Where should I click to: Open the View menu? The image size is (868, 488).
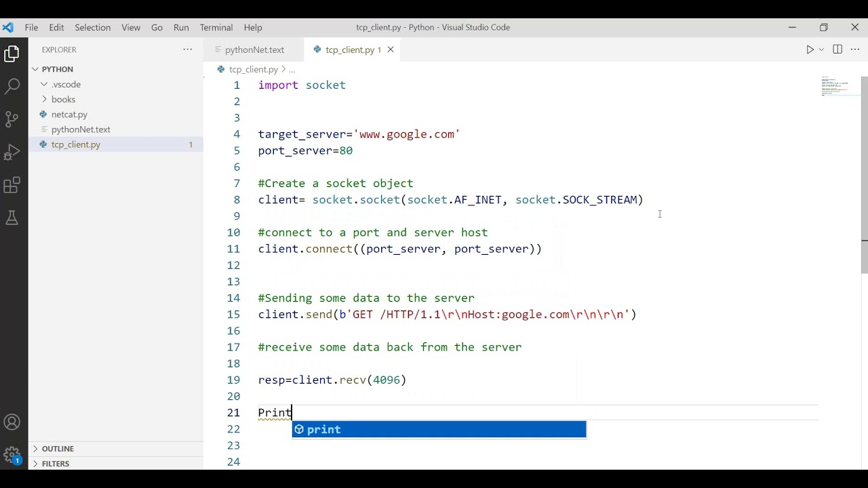131,27
